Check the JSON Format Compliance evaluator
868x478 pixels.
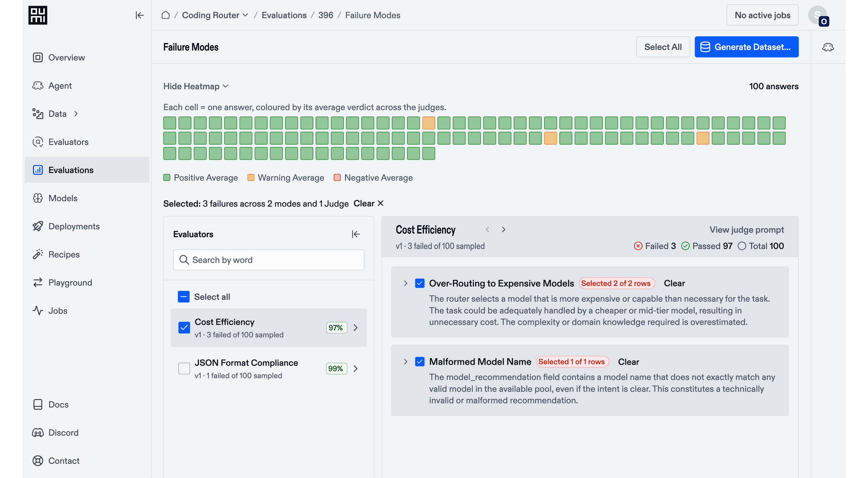click(x=184, y=368)
